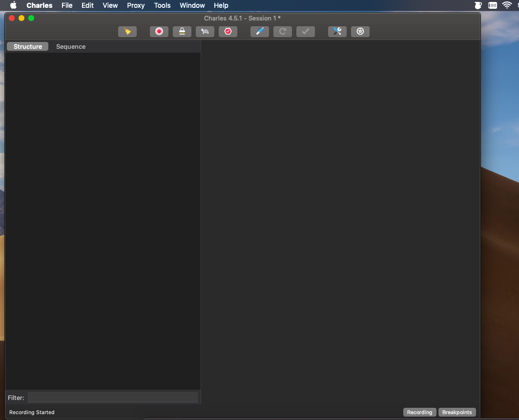Click the "Recording Started" status text
The image size is (519, 420).
pos(32,412)
